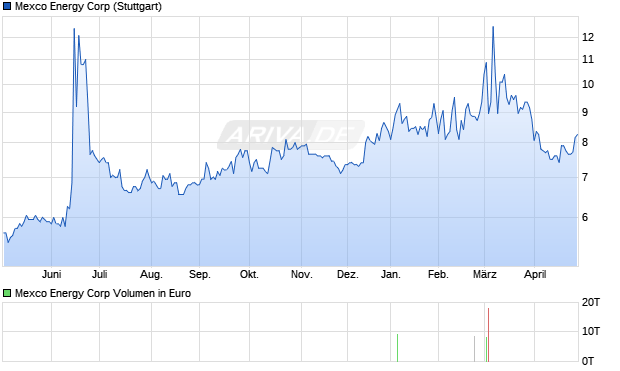620x371 pixels.
Task: Click the first June price spike above 12
Action: [74, 29]
